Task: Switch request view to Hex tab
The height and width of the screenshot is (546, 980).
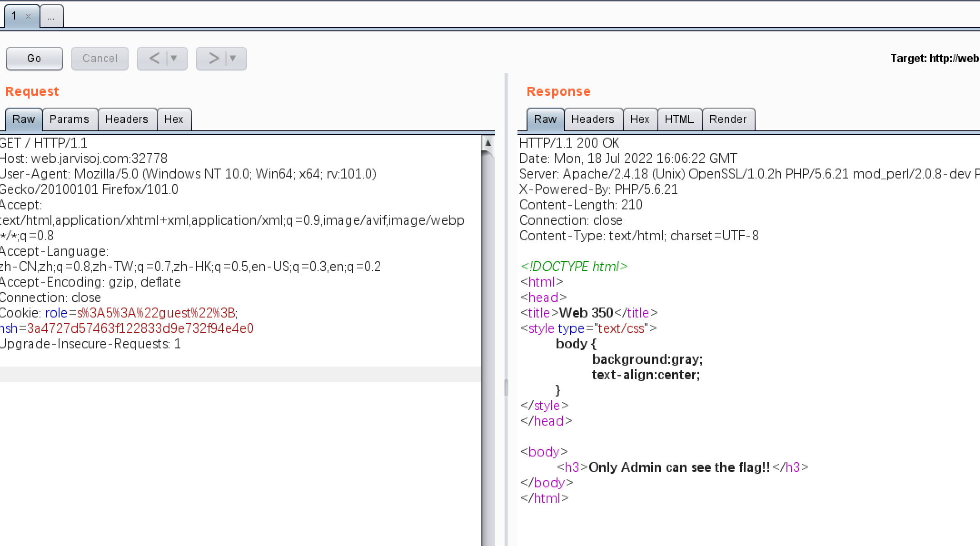Action: click(x=174, y=119)
